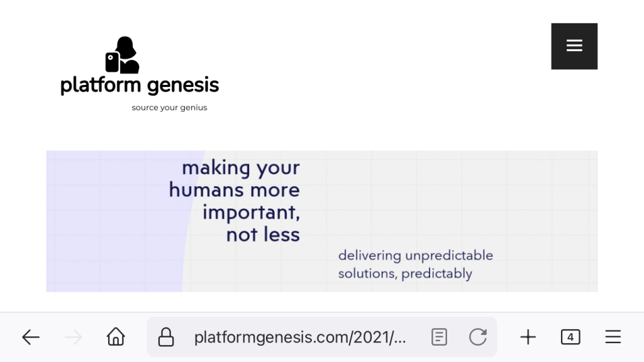Screen dimensions: 644x362
Task: Show site security info via lock icon
Action: 165,337
